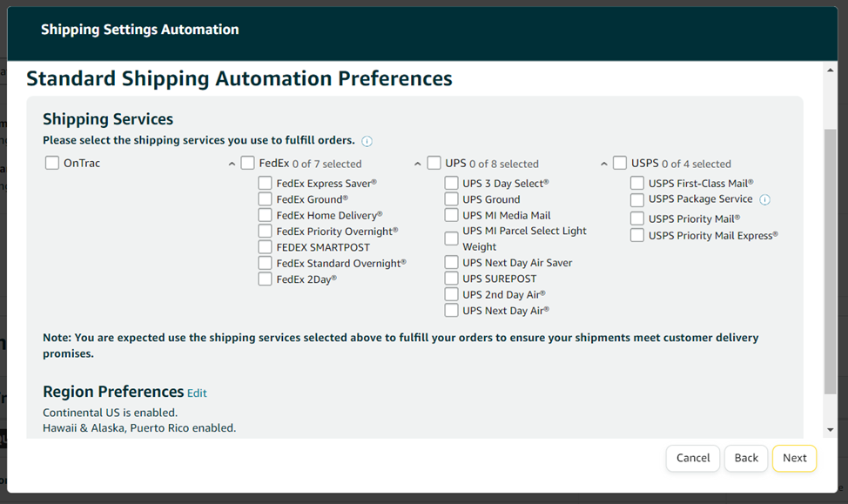Collapse the UPS services list
This screenshot has width=848, height=504.
(418, 164)
